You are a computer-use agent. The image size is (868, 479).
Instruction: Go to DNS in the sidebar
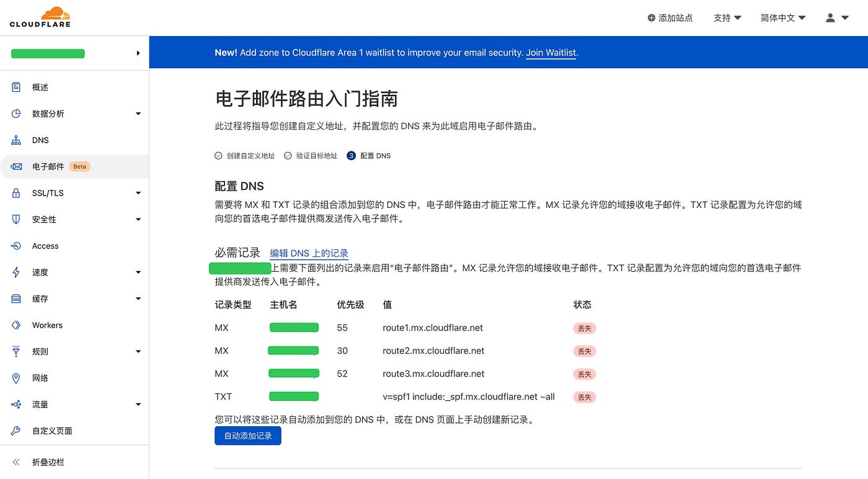pyautogui.click(x=74, y=140)
